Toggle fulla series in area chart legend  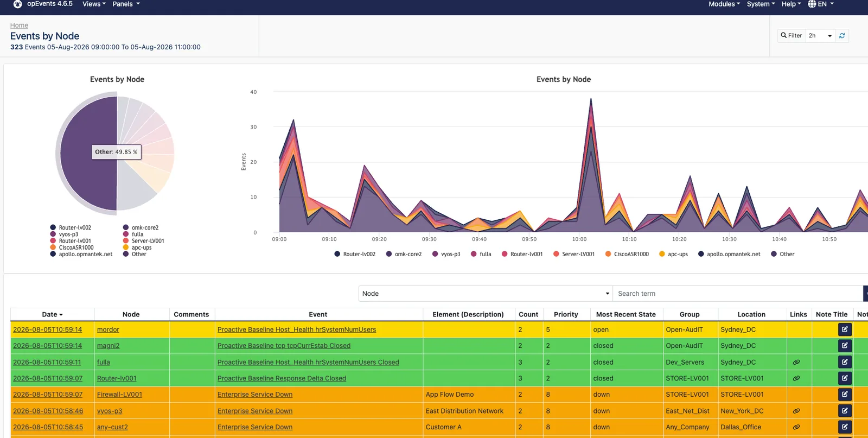click(481, 254)
